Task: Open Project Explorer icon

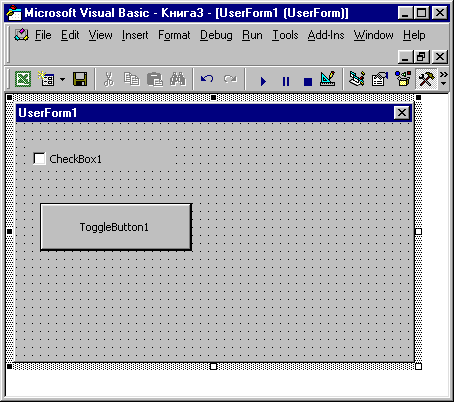Action: tap(357, 79)
